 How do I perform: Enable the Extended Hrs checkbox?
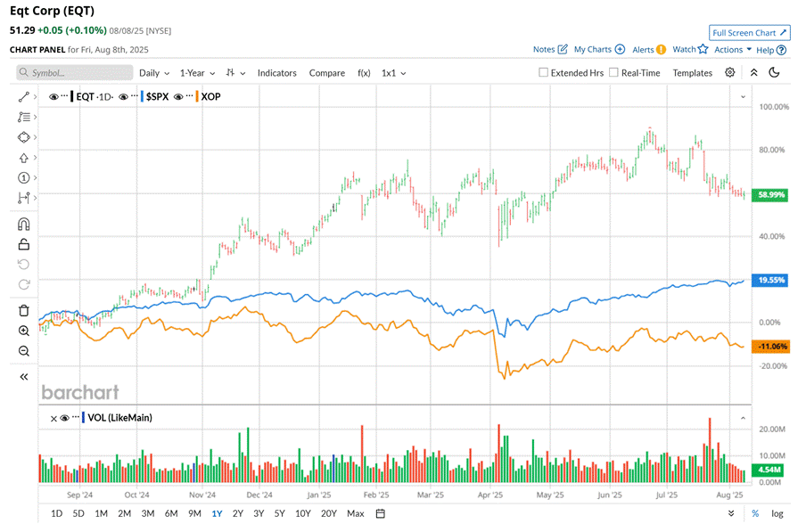(x=543, y=72)
